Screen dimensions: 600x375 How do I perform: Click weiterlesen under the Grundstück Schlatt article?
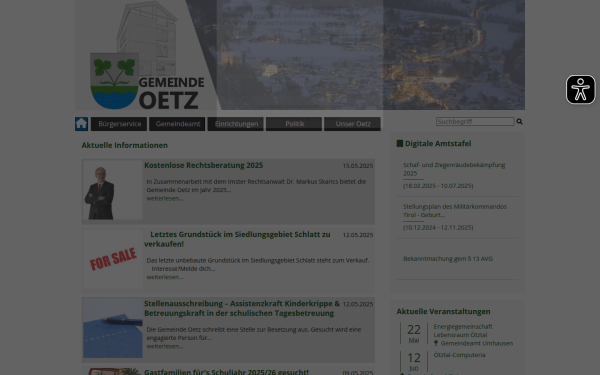(165, 277)
